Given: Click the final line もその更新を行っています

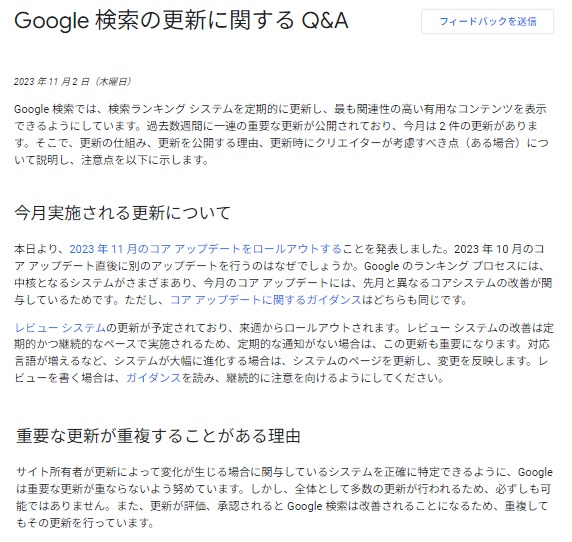Looking at the screenshot, I should (86, 523).
